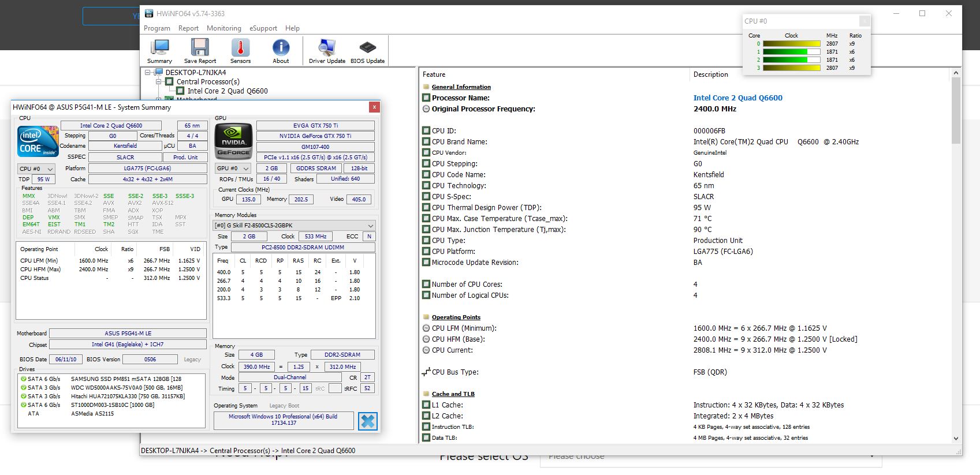The width and height of the screenshot is (980, 475).
Task: Click the folder icon beside General Information
Action: pos(426,87)
